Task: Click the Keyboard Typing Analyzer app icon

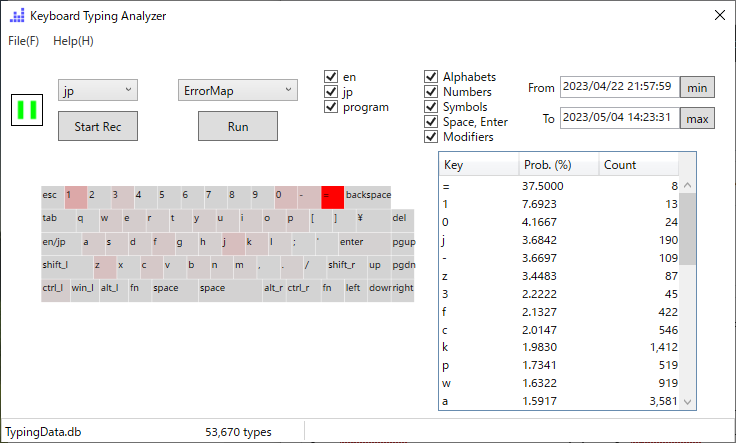Action: [17, 16]
